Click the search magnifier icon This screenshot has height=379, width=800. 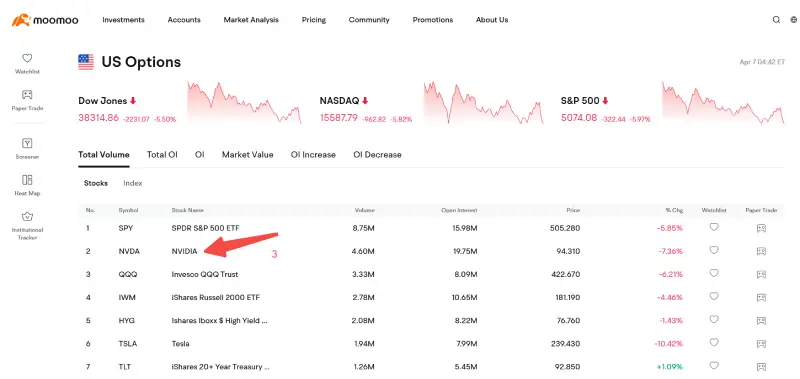[776, 20]
